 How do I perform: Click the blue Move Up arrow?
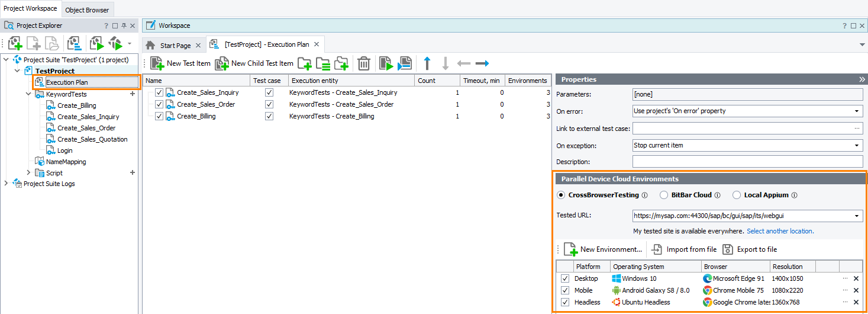pyautogui.click(x=427, y=63)
